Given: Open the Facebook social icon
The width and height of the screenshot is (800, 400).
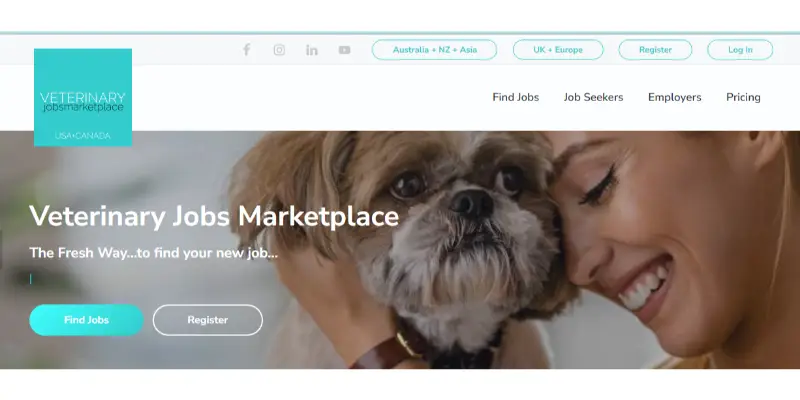Looking at the screenshot, I should [246, 49].
